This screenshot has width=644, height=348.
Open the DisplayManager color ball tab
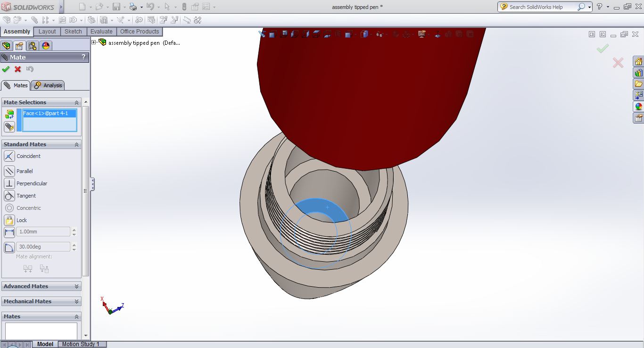click(46, 46)
